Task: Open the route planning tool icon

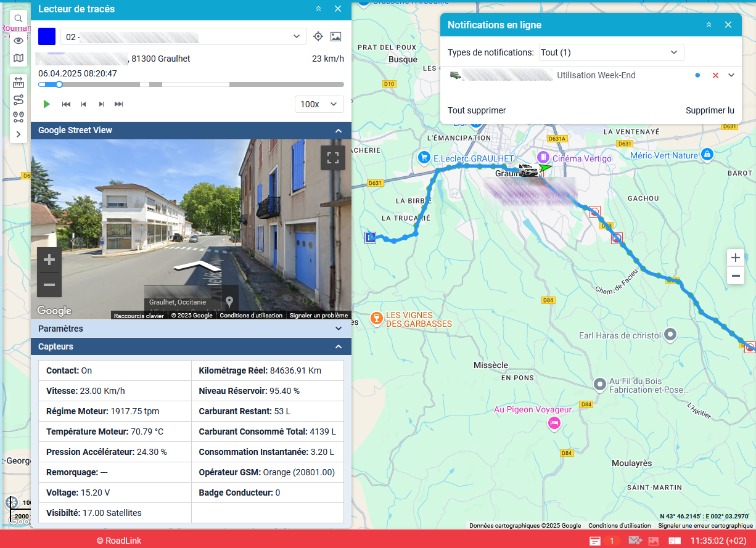Action: click(18, 100)
